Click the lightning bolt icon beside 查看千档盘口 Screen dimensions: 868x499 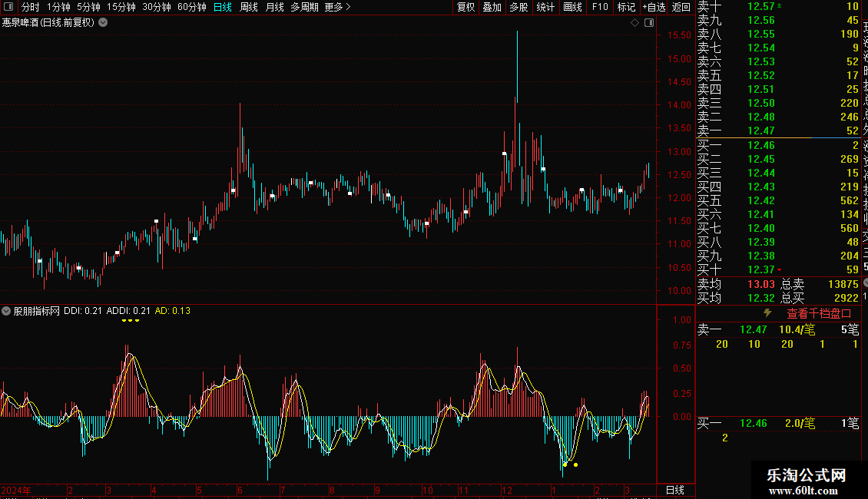(x=768, y=313)
